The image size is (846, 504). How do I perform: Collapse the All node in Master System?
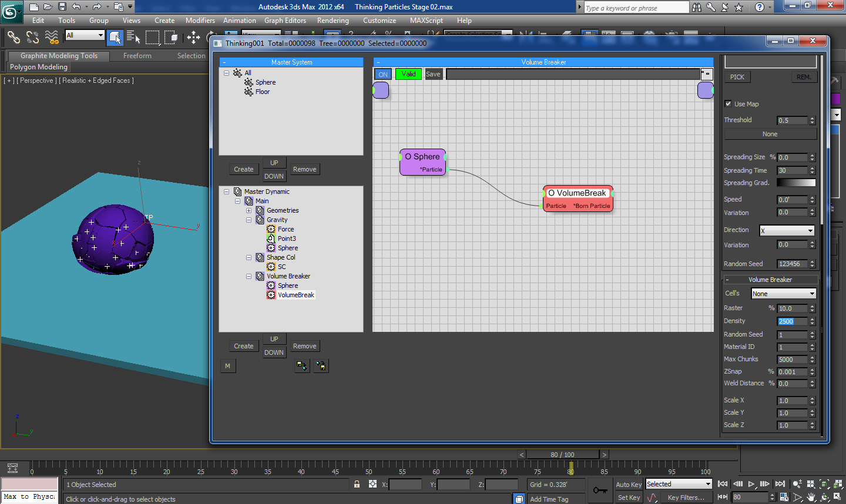(226, 73)
